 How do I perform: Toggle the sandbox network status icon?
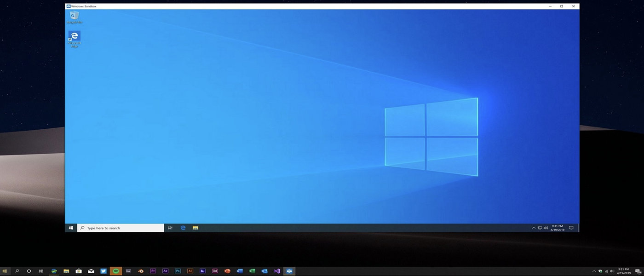point(540,228)
